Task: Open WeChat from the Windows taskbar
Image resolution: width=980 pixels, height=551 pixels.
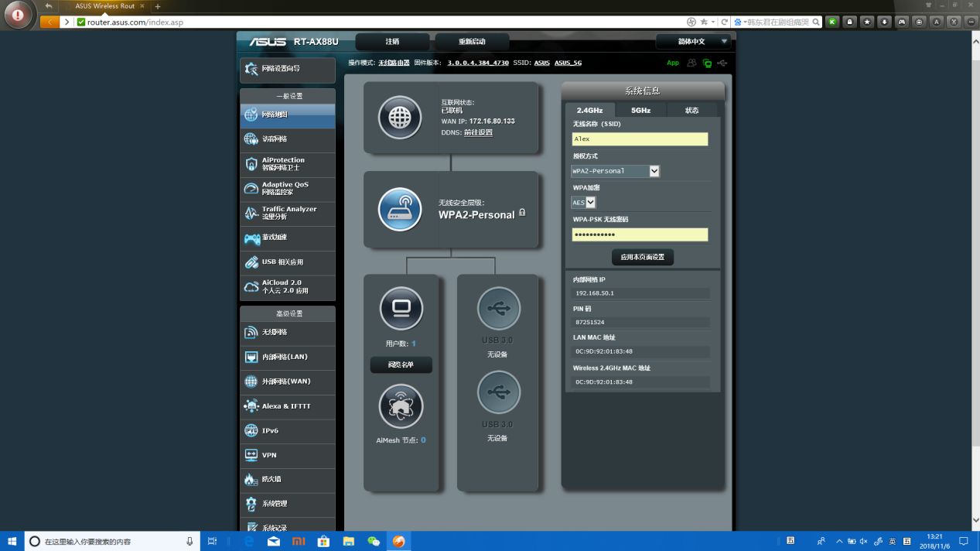Action: (x=374, y=542)
